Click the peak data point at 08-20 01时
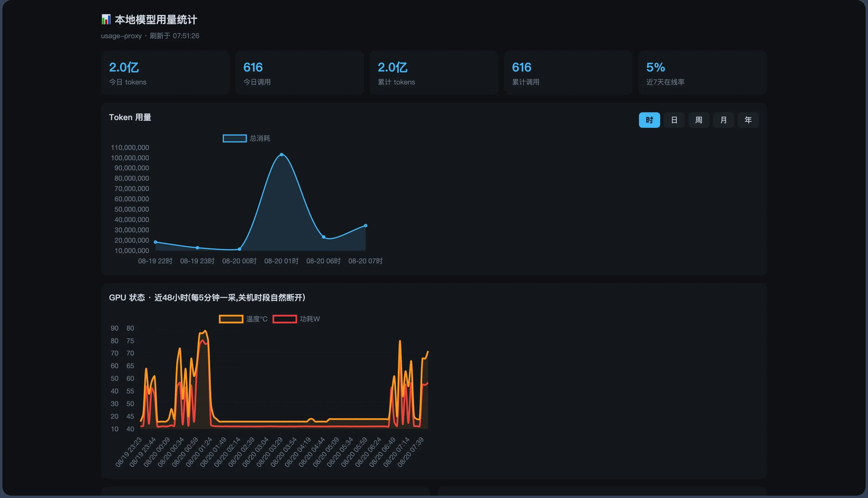 pyautogui.click(x=282, y=155)
